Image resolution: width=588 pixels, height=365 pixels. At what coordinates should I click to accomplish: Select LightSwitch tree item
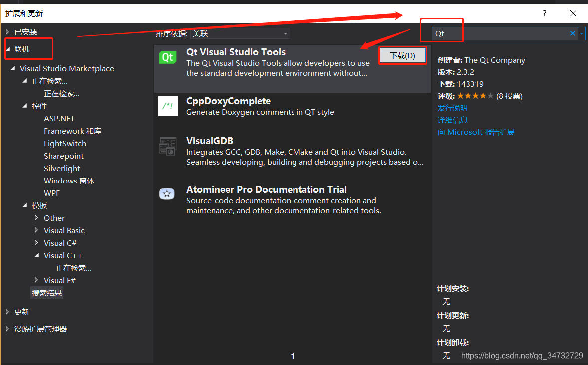click(x=65, y=143)
